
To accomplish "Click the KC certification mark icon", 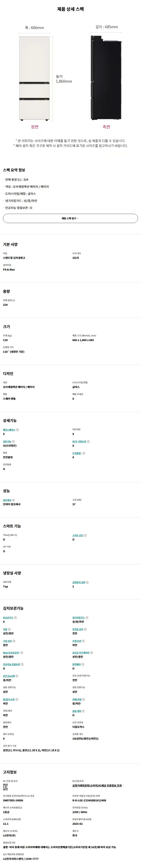I will [x=5, y=787].
